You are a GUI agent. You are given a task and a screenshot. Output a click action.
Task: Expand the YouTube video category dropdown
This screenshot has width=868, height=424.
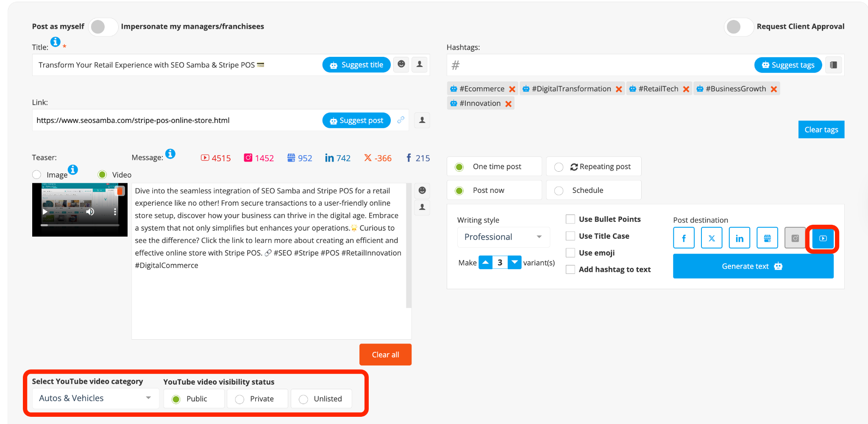pos(95,398)
